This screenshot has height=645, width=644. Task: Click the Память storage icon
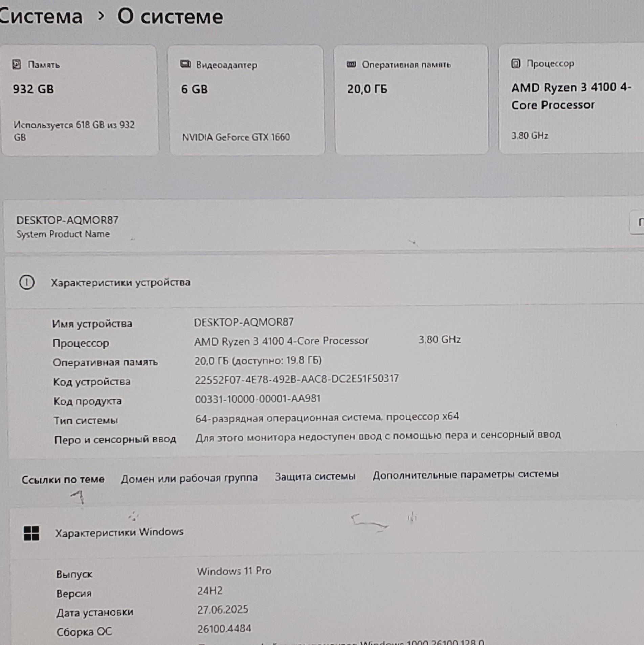pyautogui.click(x=17, y=64)
